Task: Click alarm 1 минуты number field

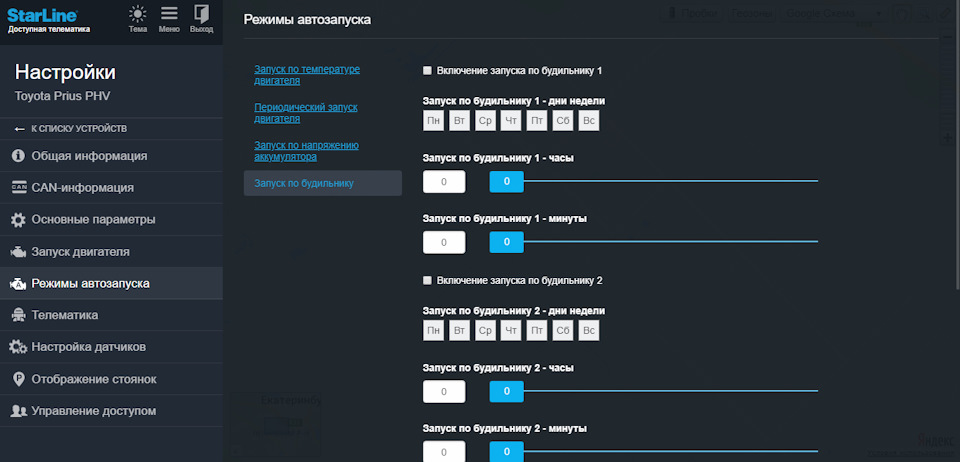Action: pos(444,242)
